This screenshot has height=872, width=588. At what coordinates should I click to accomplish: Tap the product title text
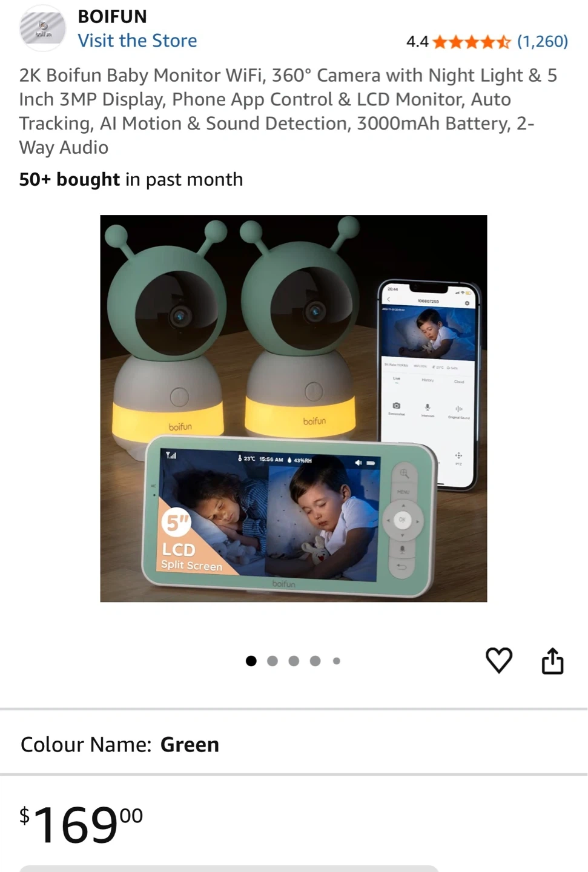[288, 111]
